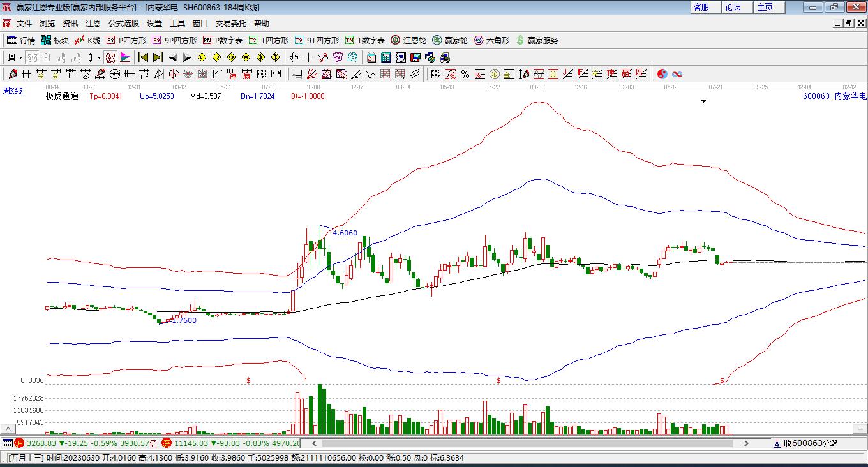Select the percent sign tool
The width and height of the screenshot is (868, 467).
pyautogui.click(x=465, y=75)
